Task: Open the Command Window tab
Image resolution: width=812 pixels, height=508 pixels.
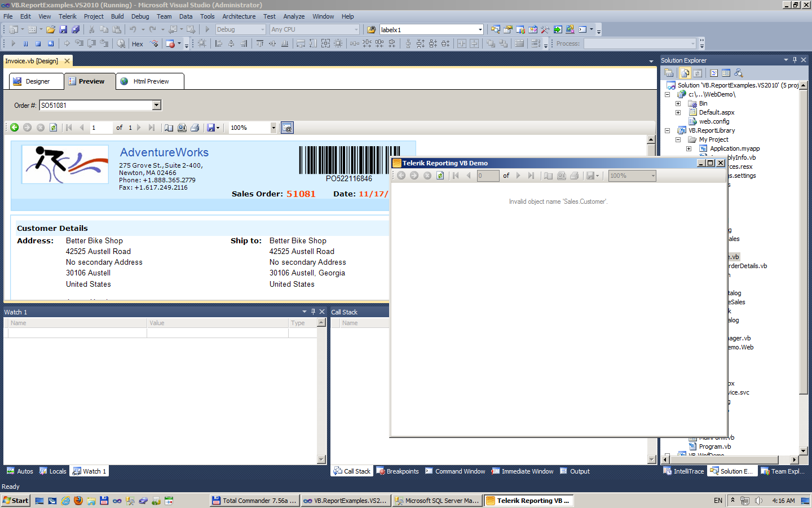Action: point(454,471)
